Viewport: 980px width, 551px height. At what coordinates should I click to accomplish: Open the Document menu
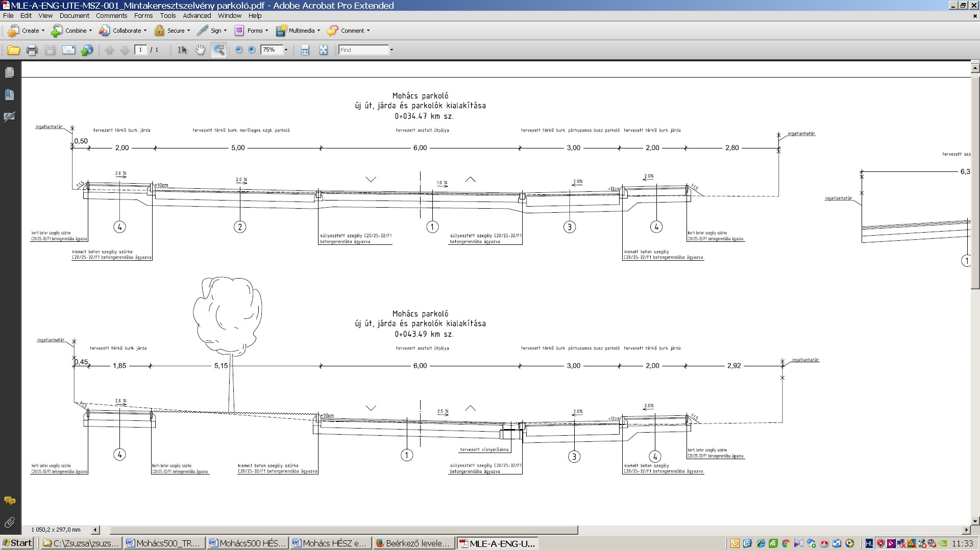pos(74,15)
